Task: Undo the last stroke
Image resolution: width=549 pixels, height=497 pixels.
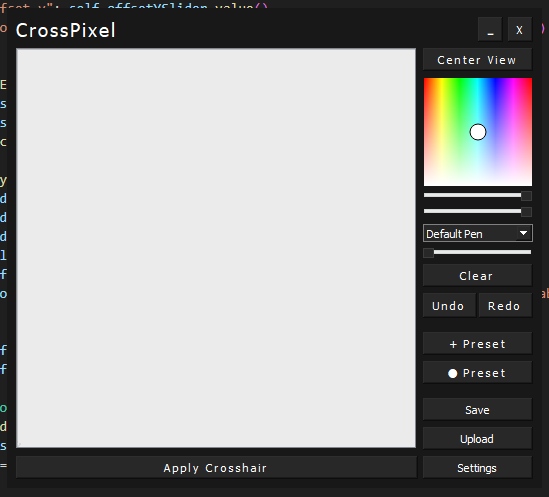Action: click(449, 305)
